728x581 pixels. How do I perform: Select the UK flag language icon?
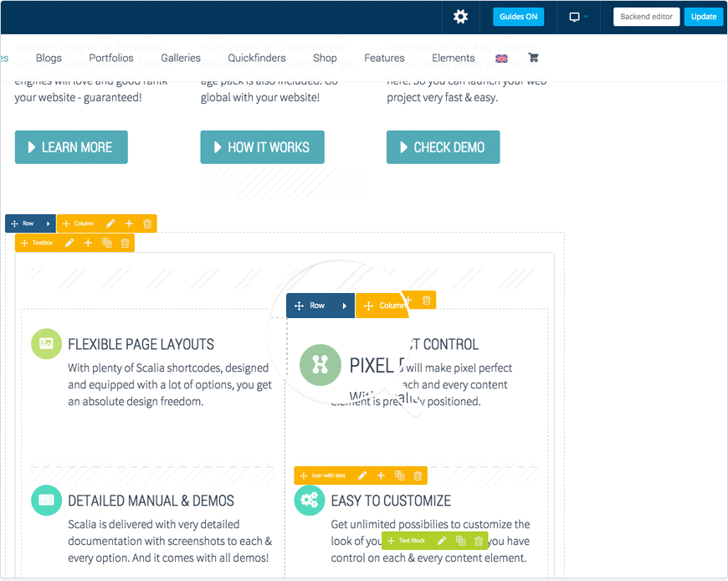coord(502,59)
